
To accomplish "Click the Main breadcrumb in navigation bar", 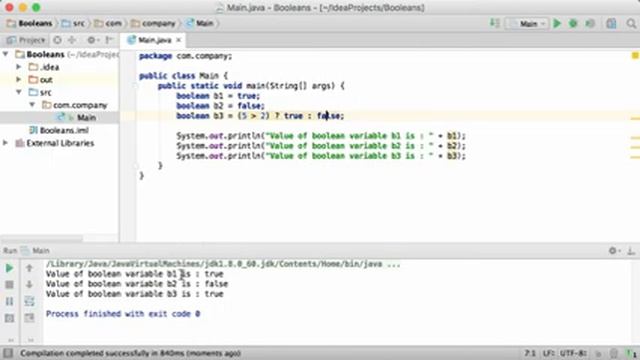I will 200,23.
